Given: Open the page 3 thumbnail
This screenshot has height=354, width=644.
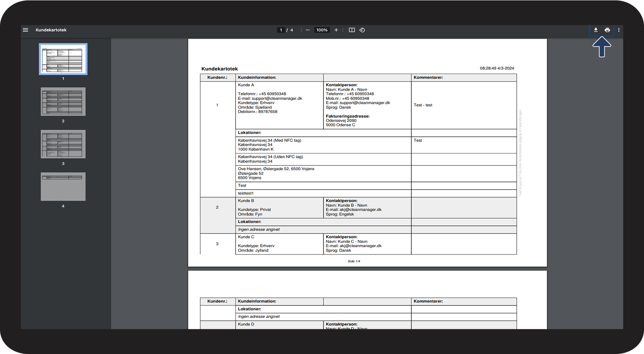Looking at the screenshot, I should pyautogui.click(x=63, y=144).
